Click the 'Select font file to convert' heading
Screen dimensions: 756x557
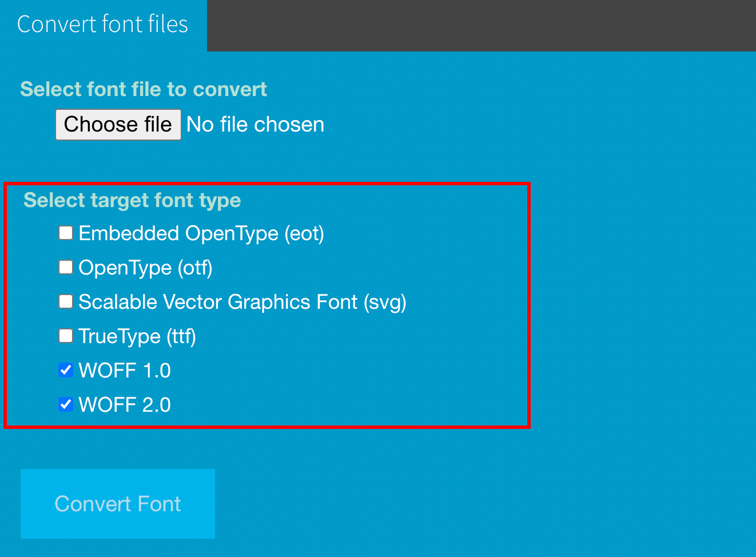click(x=144, y=89)
